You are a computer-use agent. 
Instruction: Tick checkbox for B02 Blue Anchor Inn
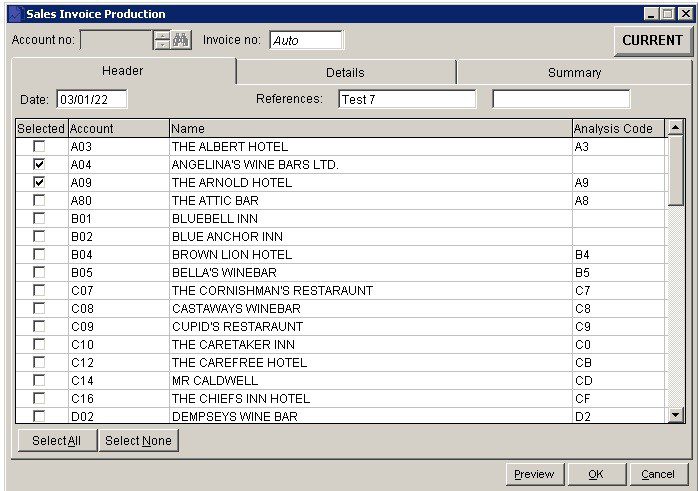(39, 236)
